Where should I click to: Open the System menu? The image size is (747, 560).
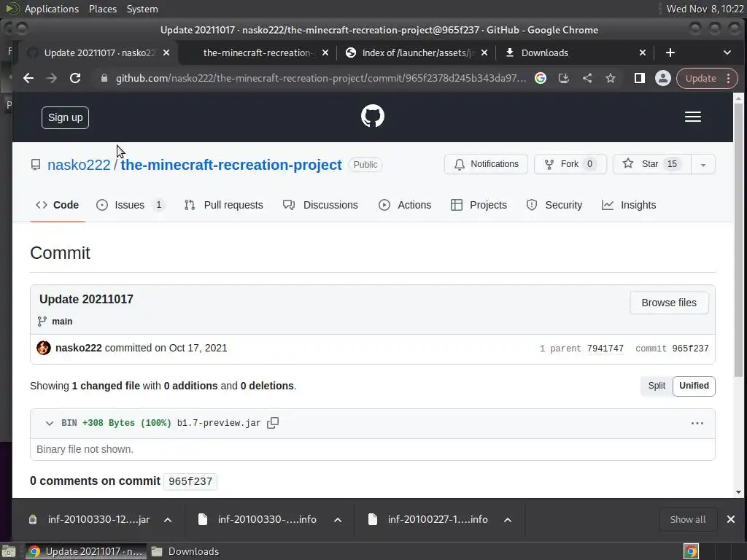pos(142,9)
